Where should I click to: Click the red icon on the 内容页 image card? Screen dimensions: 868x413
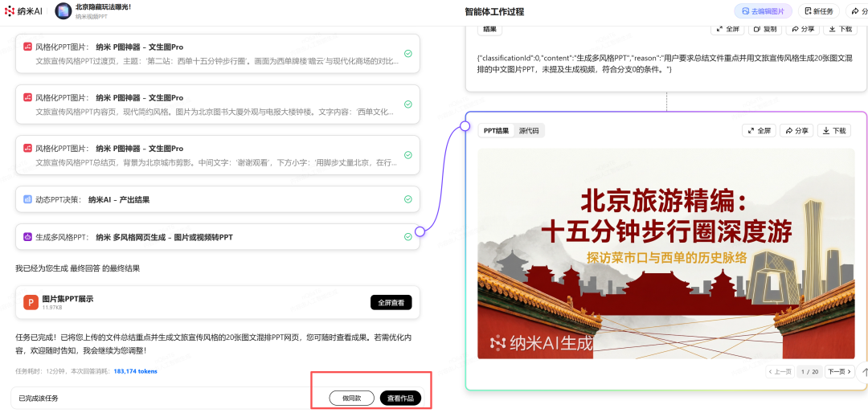pos(27,97)
